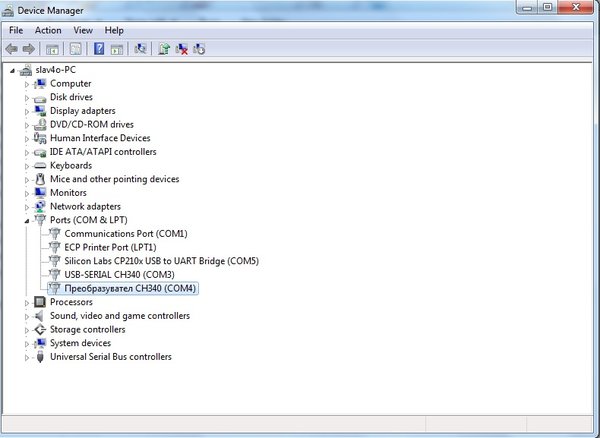Open the View menu
The height and width of the screenshot is (438, 600).
(83, 30)
